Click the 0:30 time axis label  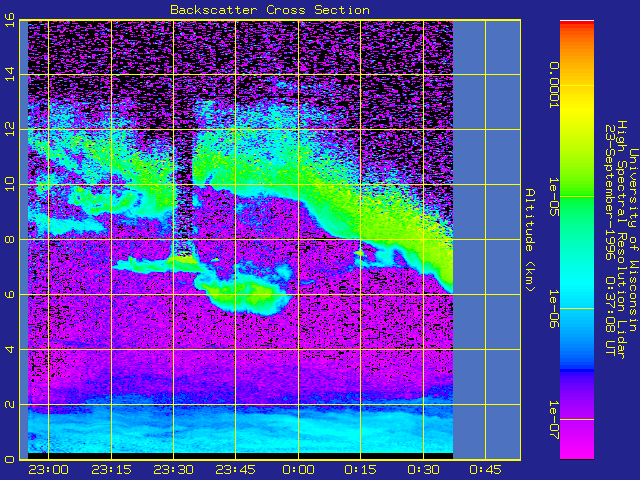tap(423, 470)
